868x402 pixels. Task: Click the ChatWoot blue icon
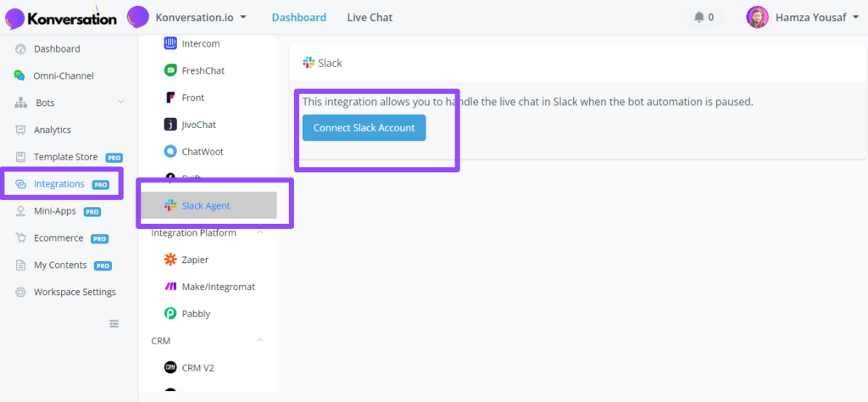pyautogui.click(x=170, y=151)
